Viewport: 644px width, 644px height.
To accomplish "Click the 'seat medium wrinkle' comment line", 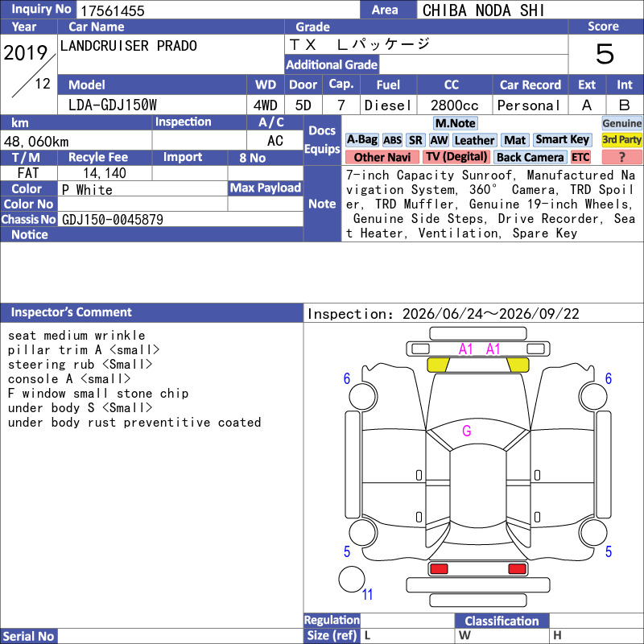I will (x=76, y=336).
